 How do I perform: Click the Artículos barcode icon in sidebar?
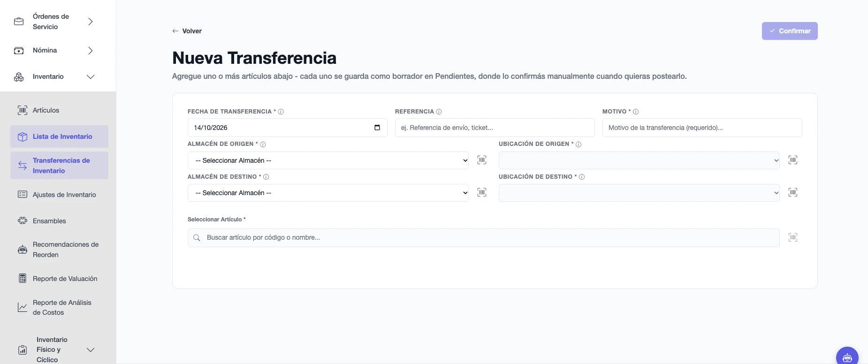(x=23, y=110)
